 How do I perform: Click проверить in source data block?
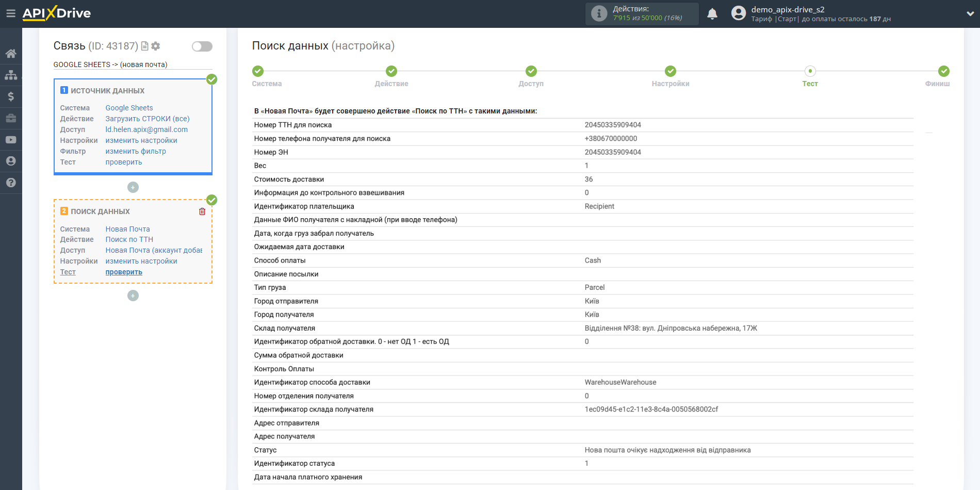click(x=124, y=162)
